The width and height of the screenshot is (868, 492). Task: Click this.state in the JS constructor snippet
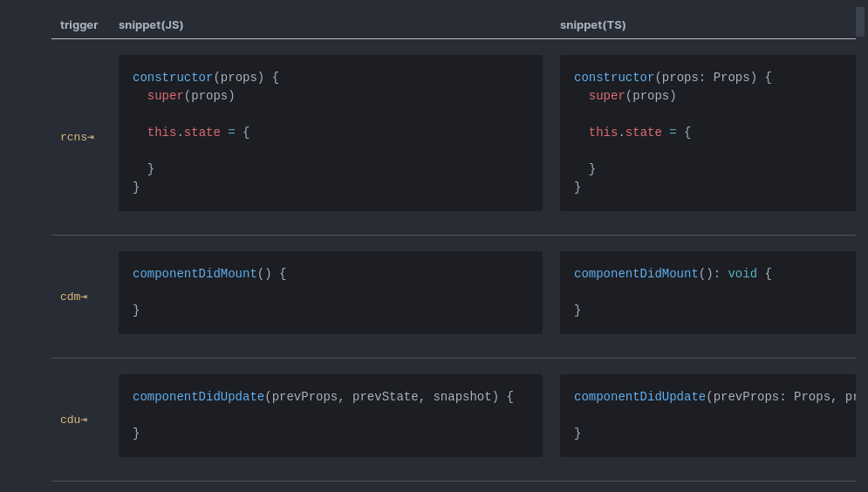point(183,133)
